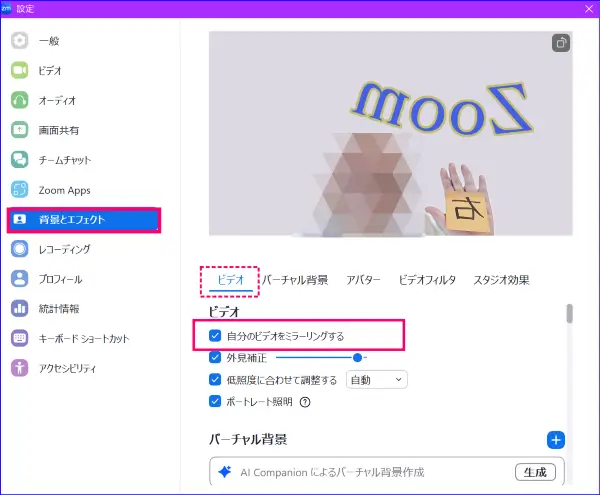
Task: Click the 自分のビデオをミラーリングする label text
Action: 285,336
